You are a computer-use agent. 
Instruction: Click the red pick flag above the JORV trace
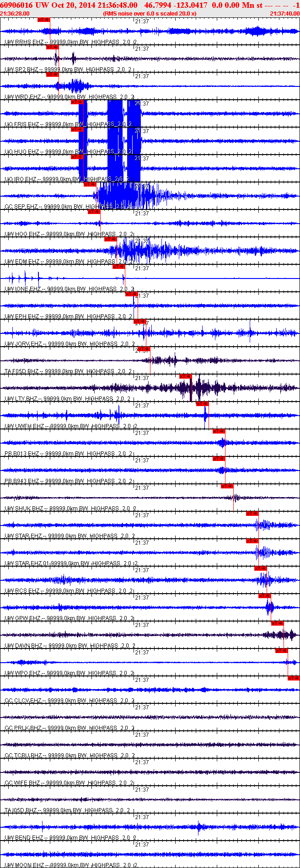point(139,321)
